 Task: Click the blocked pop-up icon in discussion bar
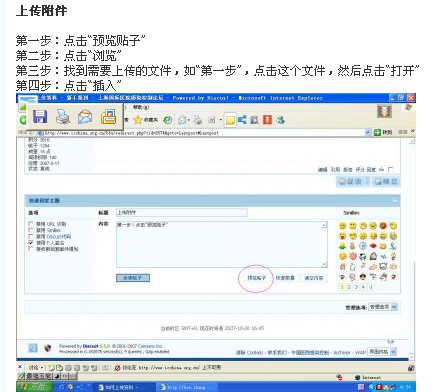[117, 368]
